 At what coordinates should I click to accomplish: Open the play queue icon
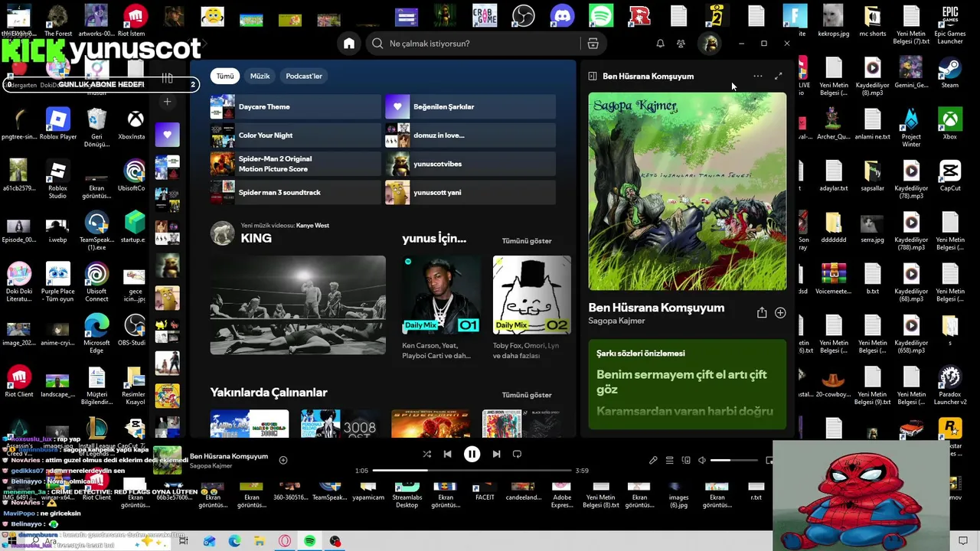click(669, 460)
